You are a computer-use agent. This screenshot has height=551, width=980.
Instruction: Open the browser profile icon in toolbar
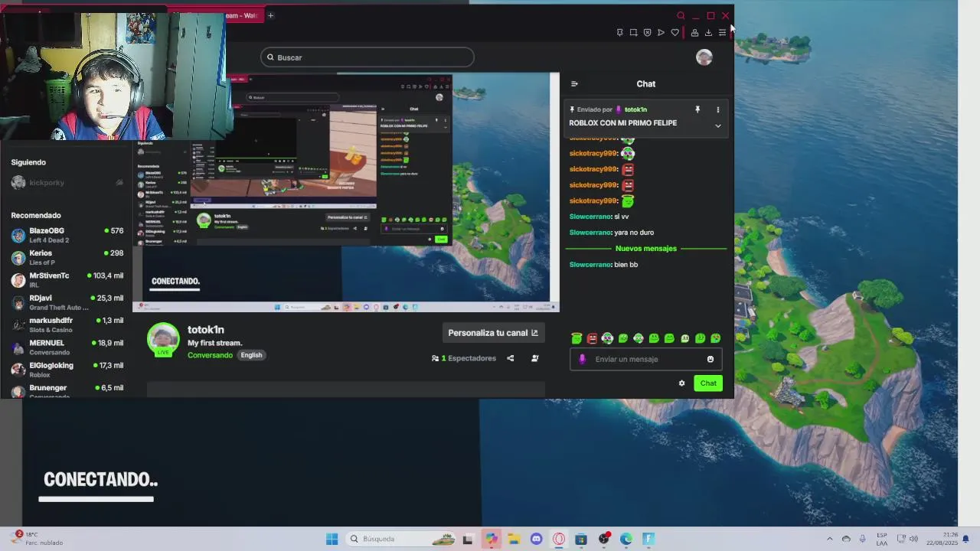[x=694, y=32]
